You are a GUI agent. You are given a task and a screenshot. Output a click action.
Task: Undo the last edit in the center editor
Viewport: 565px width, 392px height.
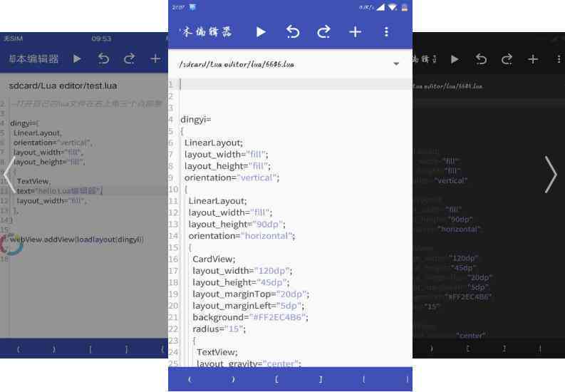(x=293, y=32)
